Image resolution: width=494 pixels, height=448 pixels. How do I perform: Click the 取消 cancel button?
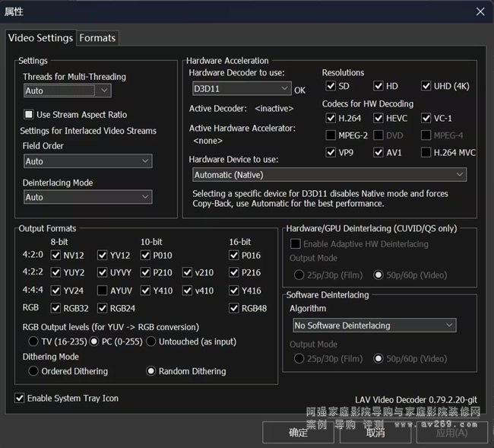(375, 433)
